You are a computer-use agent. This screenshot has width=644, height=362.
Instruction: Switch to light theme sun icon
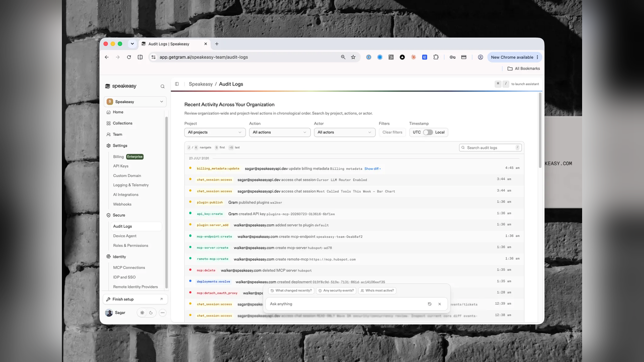[x=142, y=313]
